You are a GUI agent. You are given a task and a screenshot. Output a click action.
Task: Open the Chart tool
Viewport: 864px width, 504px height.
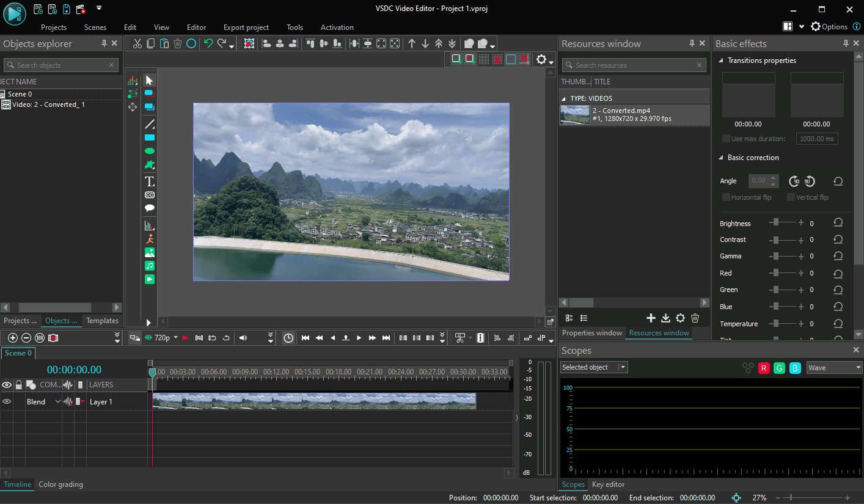pyautogui.click(x=149, y=225)
